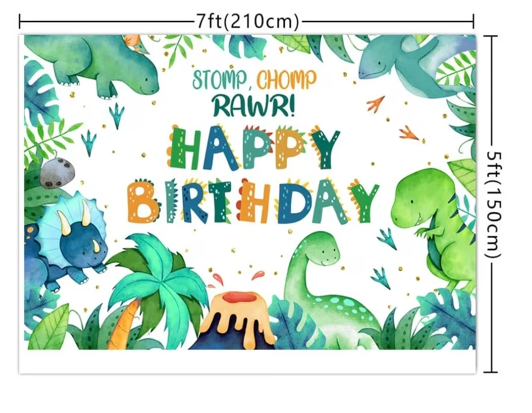
Task: Click the backdrop product thumbnail image
Action: pyautogui.click(x=248, y=203)
